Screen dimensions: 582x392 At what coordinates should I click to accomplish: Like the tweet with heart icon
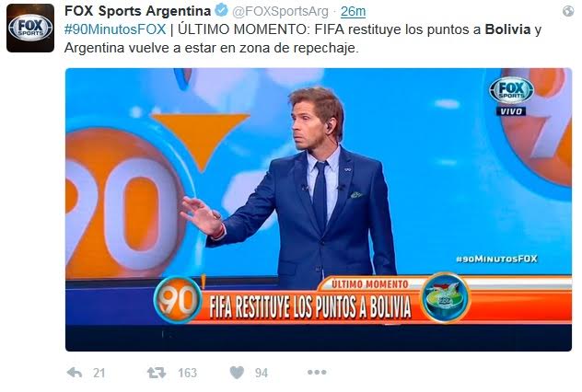(237, 373)
